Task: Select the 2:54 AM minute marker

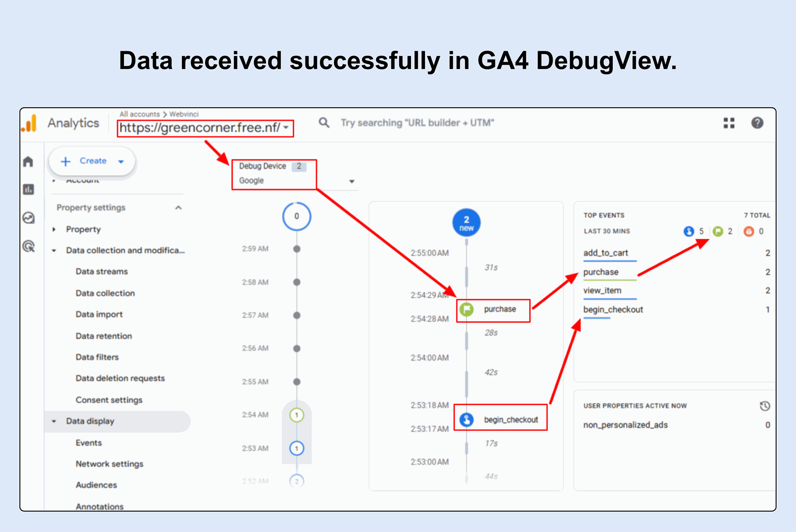Action: tap(296, 415)
